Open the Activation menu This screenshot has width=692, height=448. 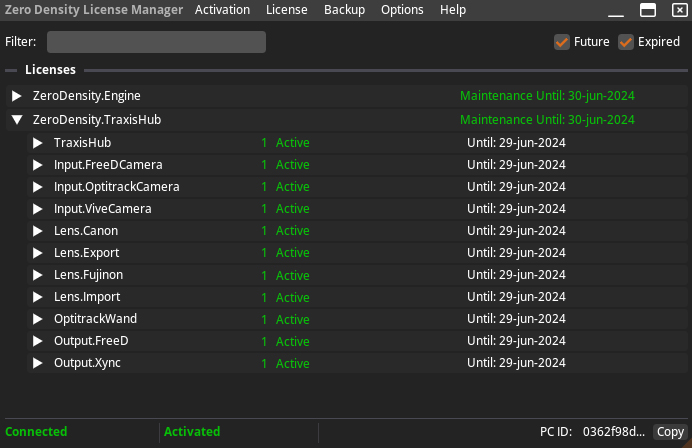[223, 10]
